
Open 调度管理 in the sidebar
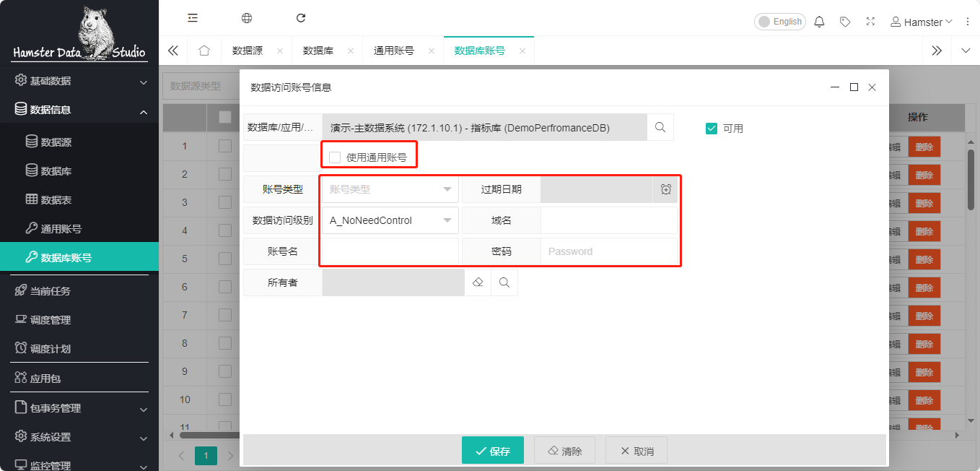79,320
